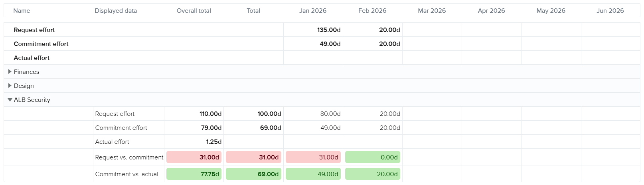Click the Overall total column header
The image size is (644, 185).
click(x=194, y=11)
